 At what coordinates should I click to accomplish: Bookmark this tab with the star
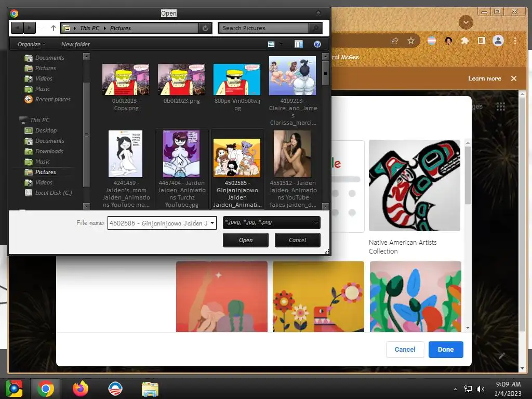pyautogui.click(x=411, y=41)
